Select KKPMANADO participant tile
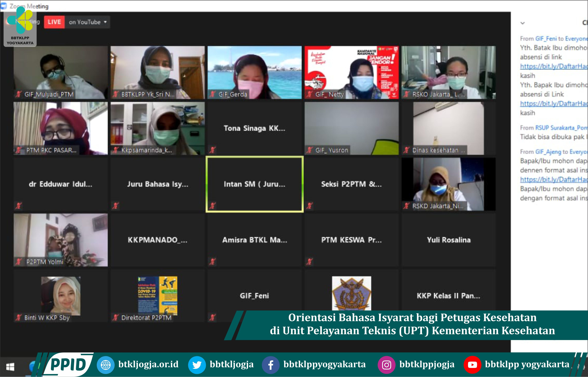This screenshot has width=588, height=377. [157, 240]
